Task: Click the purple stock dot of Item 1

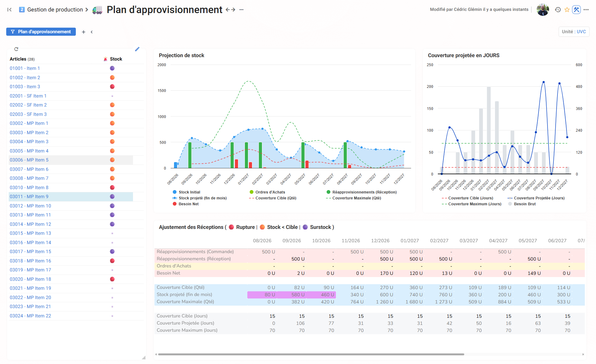Action: click(x=112, y=68)
